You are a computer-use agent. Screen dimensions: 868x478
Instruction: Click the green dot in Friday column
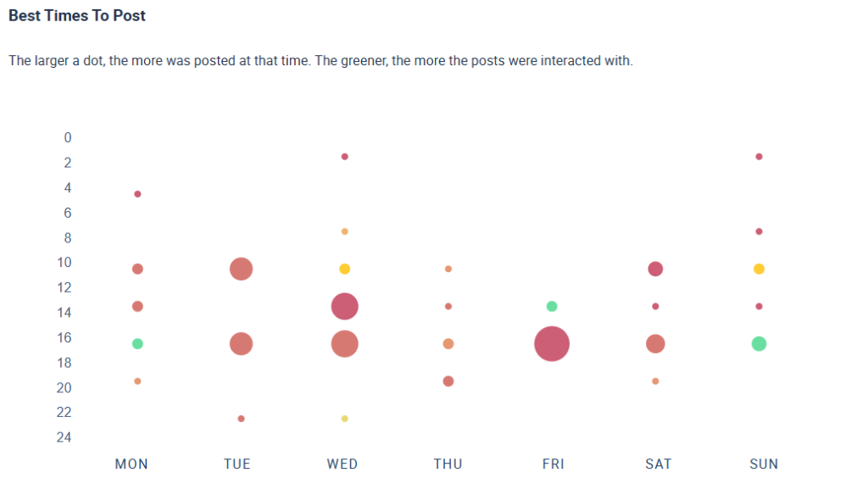[552, 306]
